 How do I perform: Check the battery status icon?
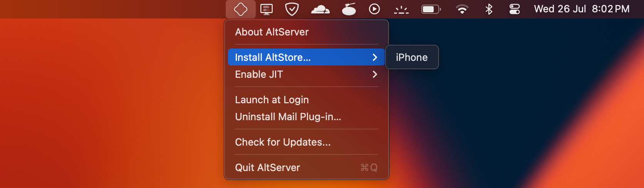click(431, 9)
